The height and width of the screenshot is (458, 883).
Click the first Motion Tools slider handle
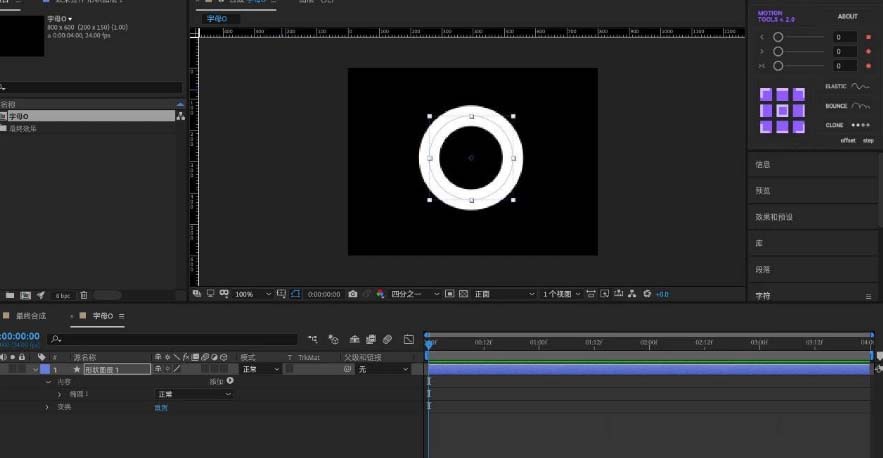click(x=778, y=37)
